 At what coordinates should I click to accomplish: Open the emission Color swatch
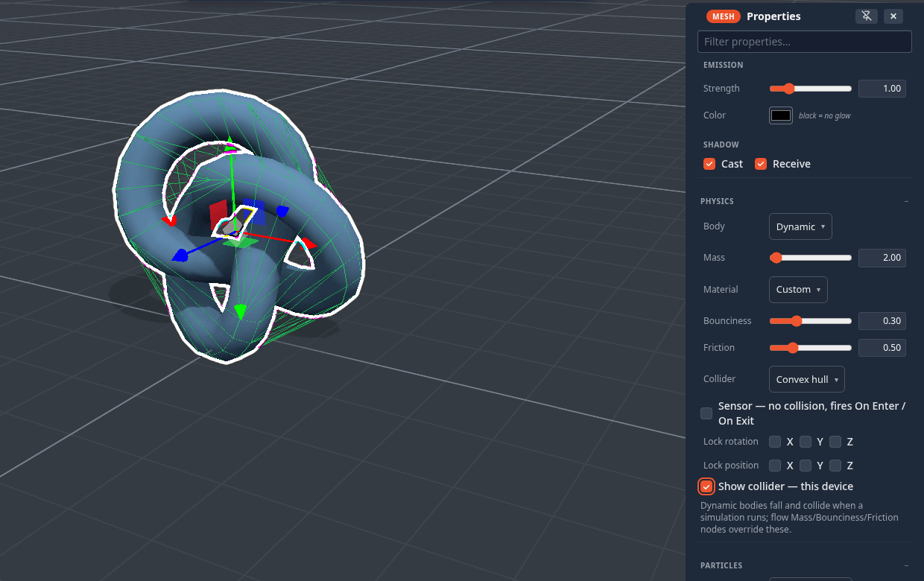point(781,115)
